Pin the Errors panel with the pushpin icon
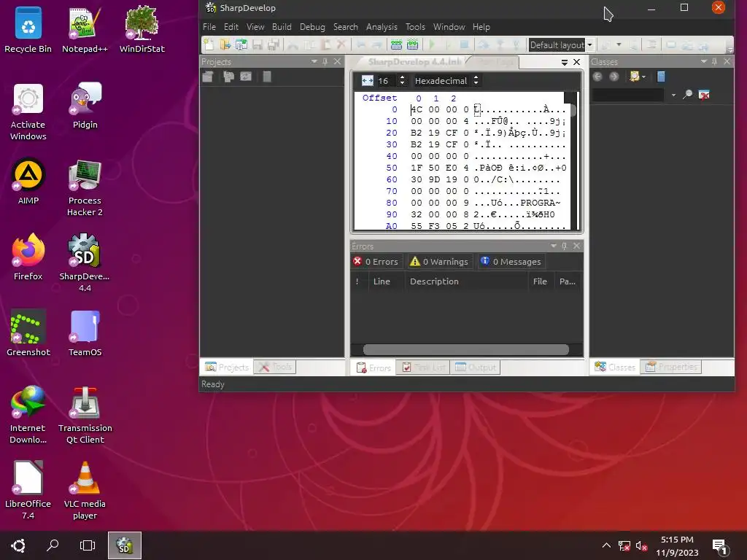The height and width of the screenshot is (560, 747). [x=565, y=246]
